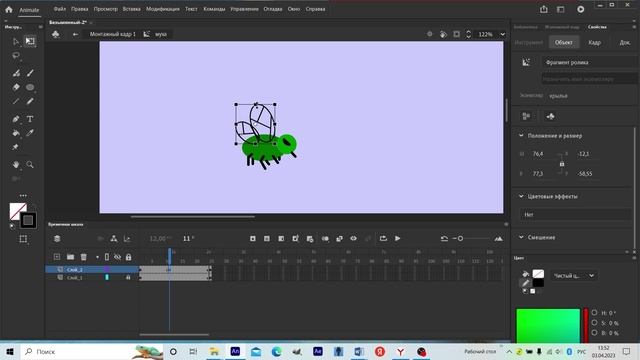
Task: Click the New Layer icon
Action: coord(57,257)
